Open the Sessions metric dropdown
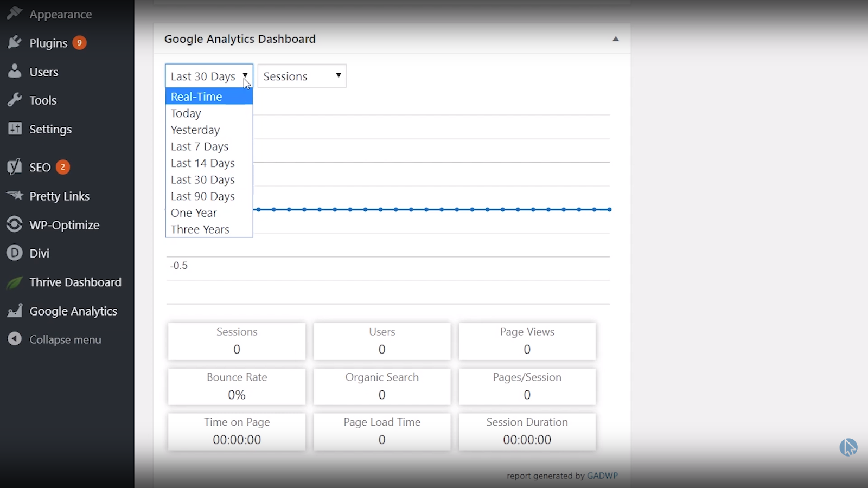The width and height of the screenshot is (868, 488). [x=302, y=76]
